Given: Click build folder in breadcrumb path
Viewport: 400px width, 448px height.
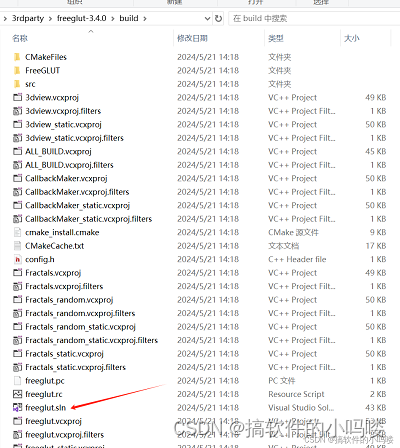Looking at the screenshot, I should coord(129,18).
